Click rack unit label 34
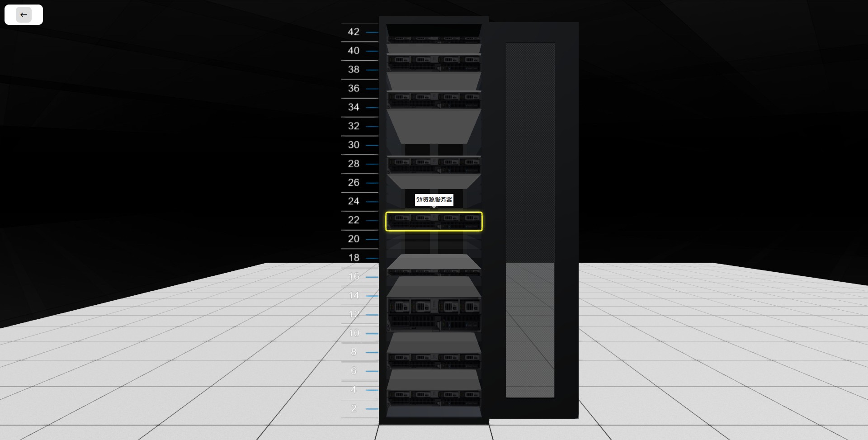This screenshot has height=440, width=868. click(354, 107)
